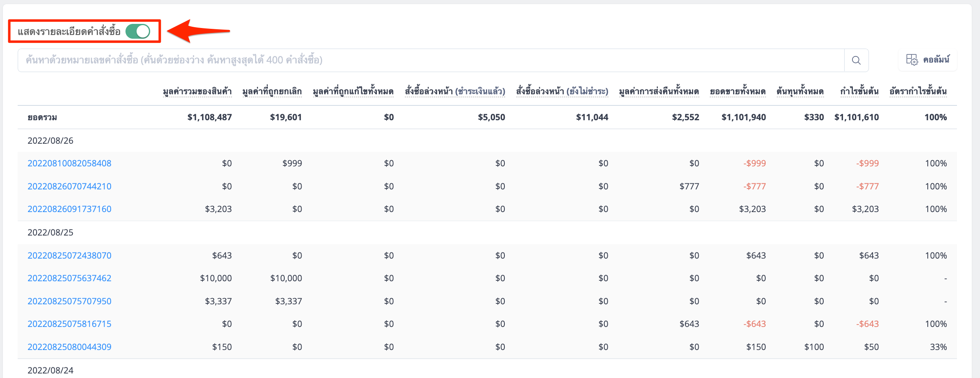Open order 20220825080044309

(x=70, y=347)
